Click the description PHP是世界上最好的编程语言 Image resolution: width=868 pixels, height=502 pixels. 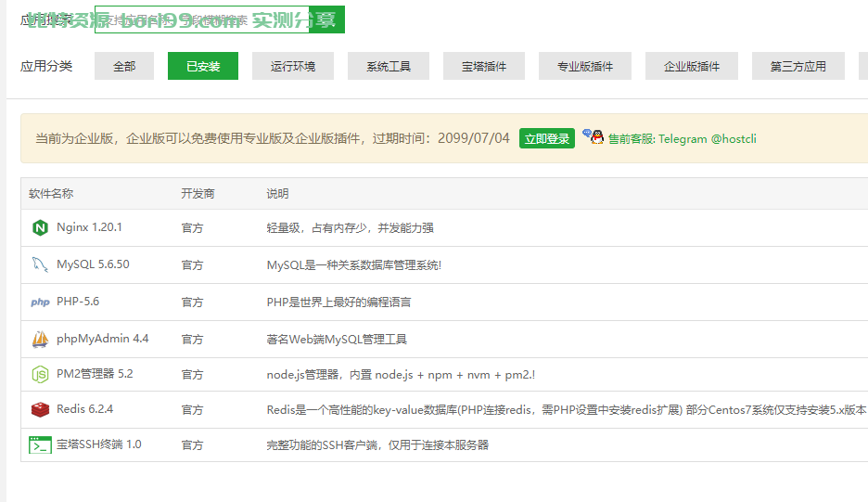(x=338, y=302)
